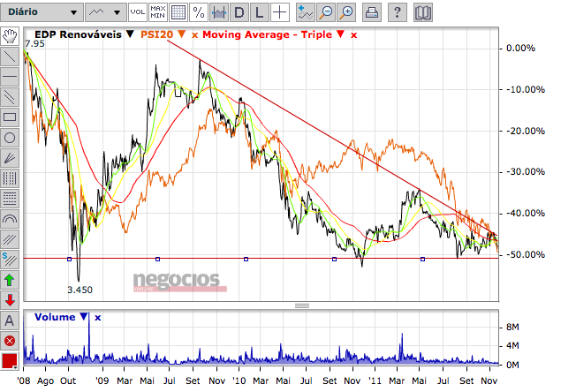Click rightmost handle on horizontal support line
This screenshot has width=576, height=392.
(x=422, y=260)
